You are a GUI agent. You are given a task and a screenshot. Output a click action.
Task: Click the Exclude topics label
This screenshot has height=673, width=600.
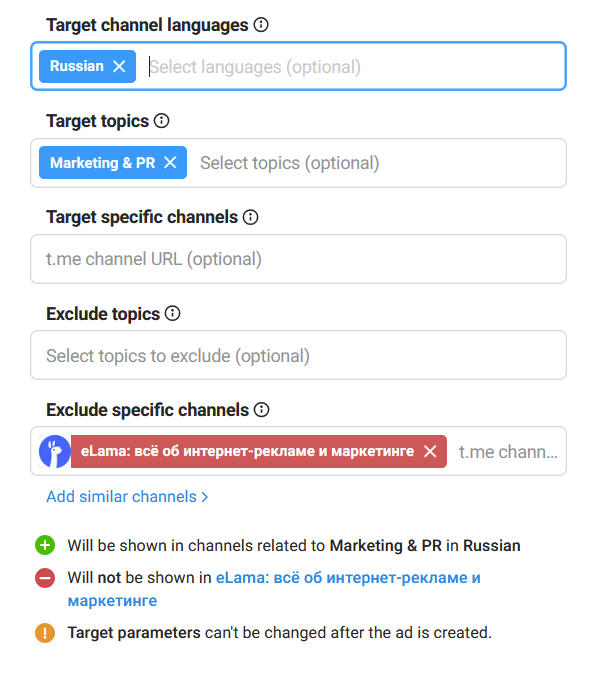click(x=103, y=314)
